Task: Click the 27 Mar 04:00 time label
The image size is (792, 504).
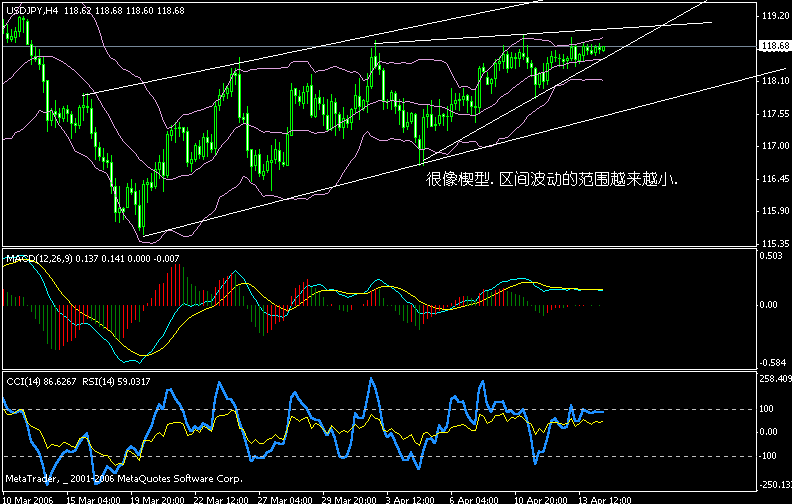Action: click(284, 500)
